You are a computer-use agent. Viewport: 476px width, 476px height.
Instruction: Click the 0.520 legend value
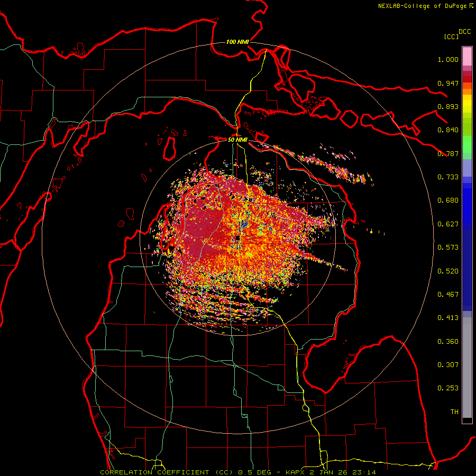point(448,271)
